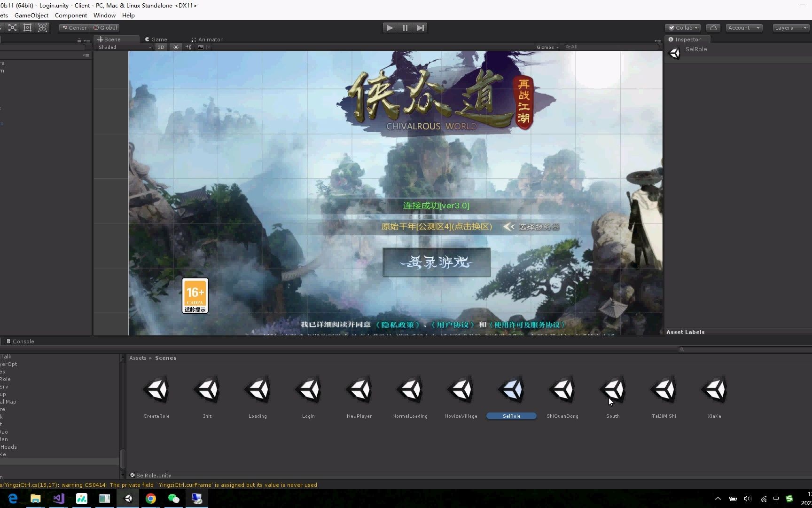Click 选择服务器 server select text
This screenshot has width=812, height=508.
tap(539, 227)
